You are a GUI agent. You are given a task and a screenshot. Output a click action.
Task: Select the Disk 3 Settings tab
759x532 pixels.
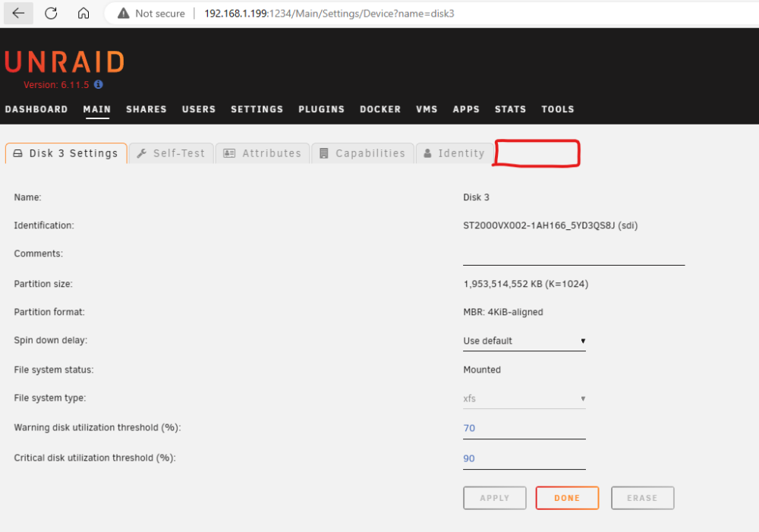(x=66, y=153)
